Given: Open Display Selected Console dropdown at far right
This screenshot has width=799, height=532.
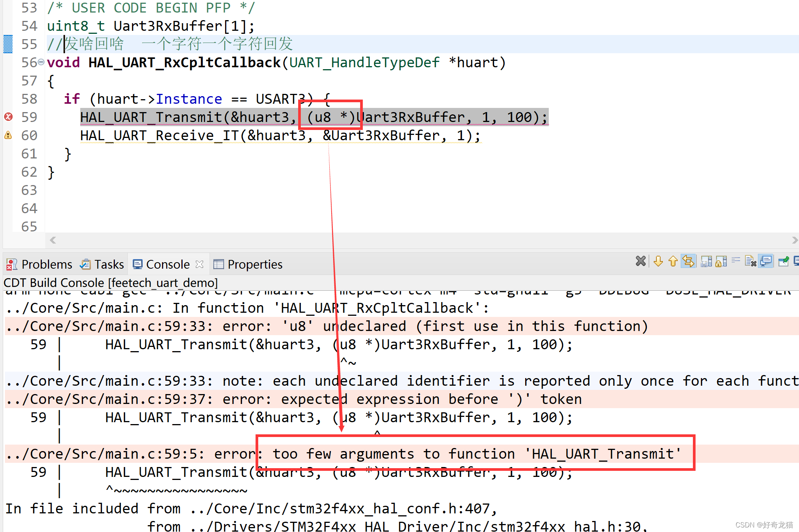Looking at the screenshot, I should pyautogui.click(x=796, y=261).
